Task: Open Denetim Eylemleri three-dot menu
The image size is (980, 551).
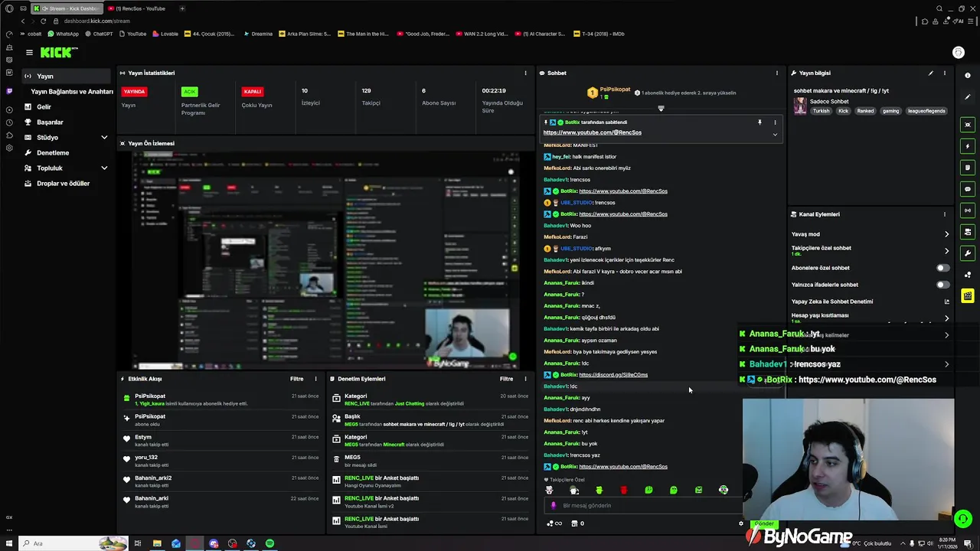Action: (525, 379)
